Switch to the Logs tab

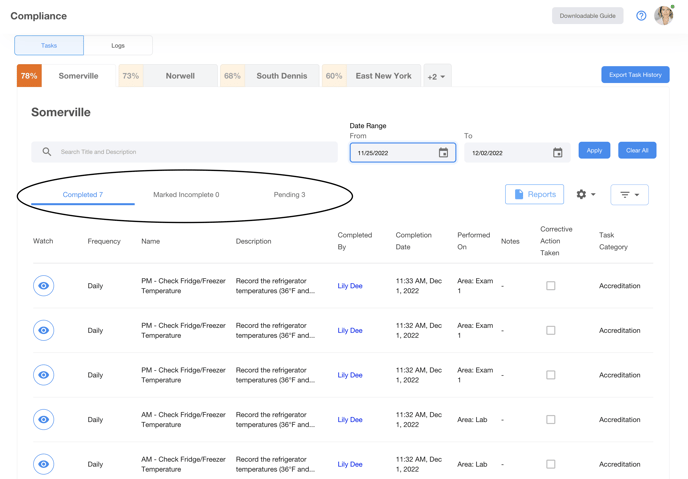point(118,46)
